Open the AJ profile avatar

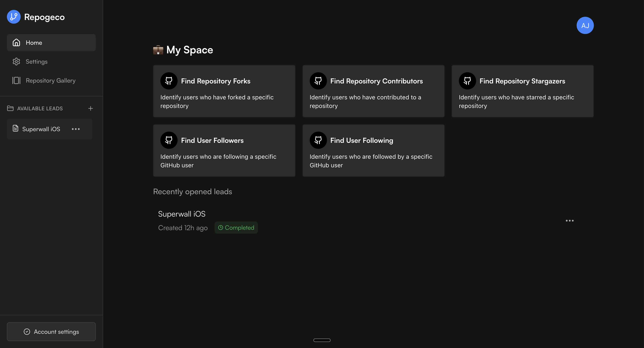[x=585, y=25]
